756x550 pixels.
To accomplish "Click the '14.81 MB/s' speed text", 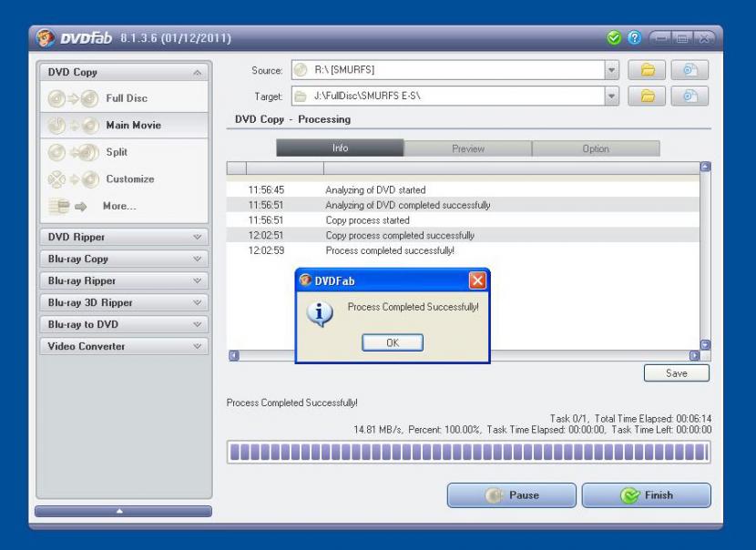I will [378, 430].
